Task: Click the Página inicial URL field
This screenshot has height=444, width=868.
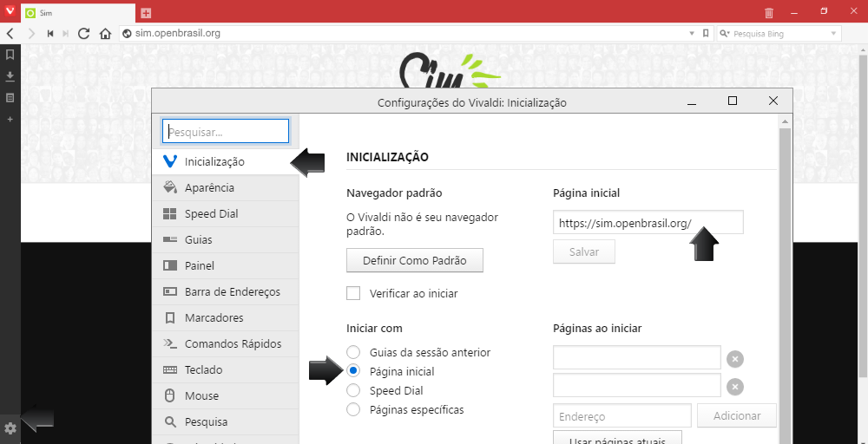Action: [x=648, y=222]
